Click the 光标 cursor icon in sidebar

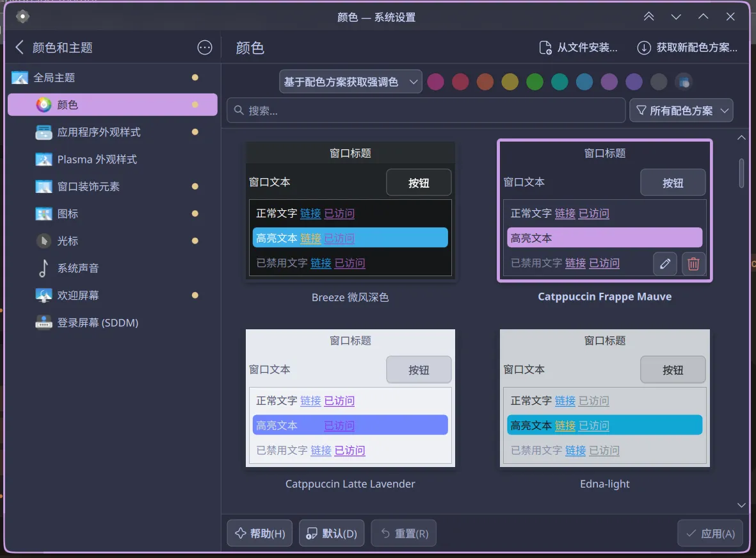[44, 241]
